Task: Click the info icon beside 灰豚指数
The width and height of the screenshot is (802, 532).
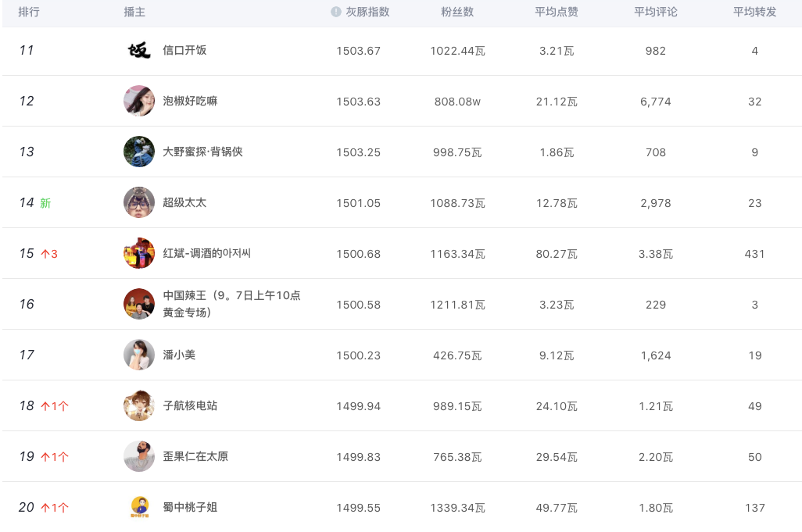Action: pyautogui.click(x=336, y=12)
